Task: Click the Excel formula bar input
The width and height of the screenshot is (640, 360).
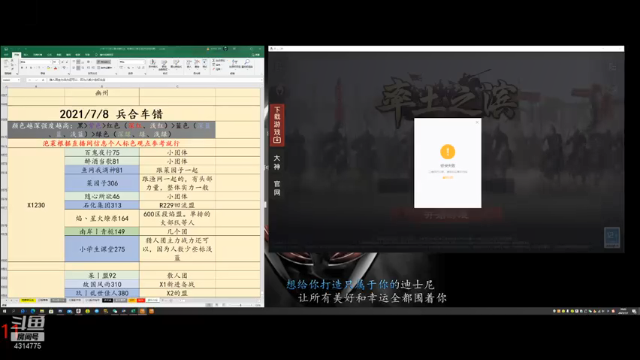Action: [x=155, y=80]
